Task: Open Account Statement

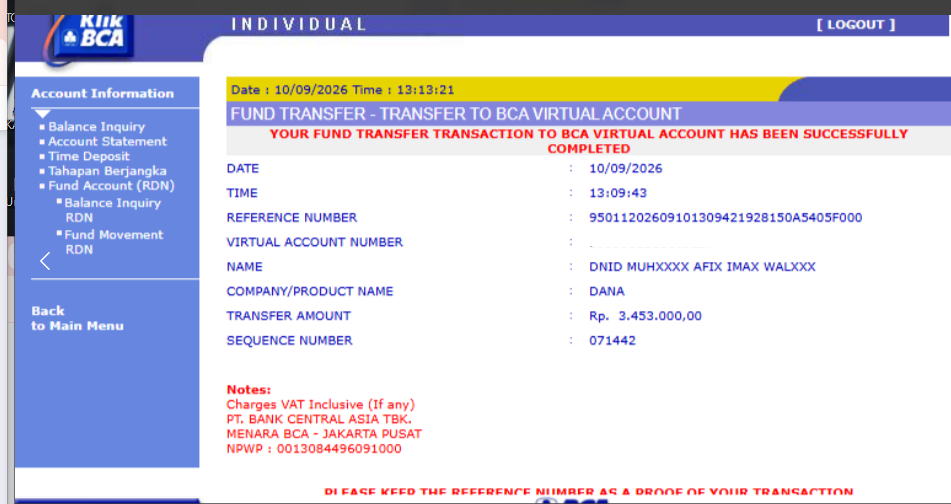Action: coord(107,141)
